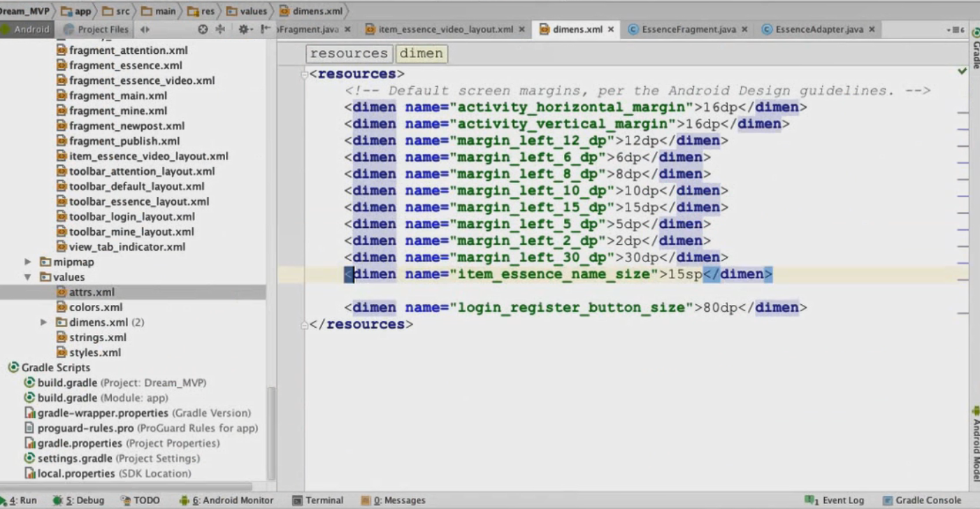The image size is (980, 509).
Task: Select the Android project view tab
Action: point(27,29)
